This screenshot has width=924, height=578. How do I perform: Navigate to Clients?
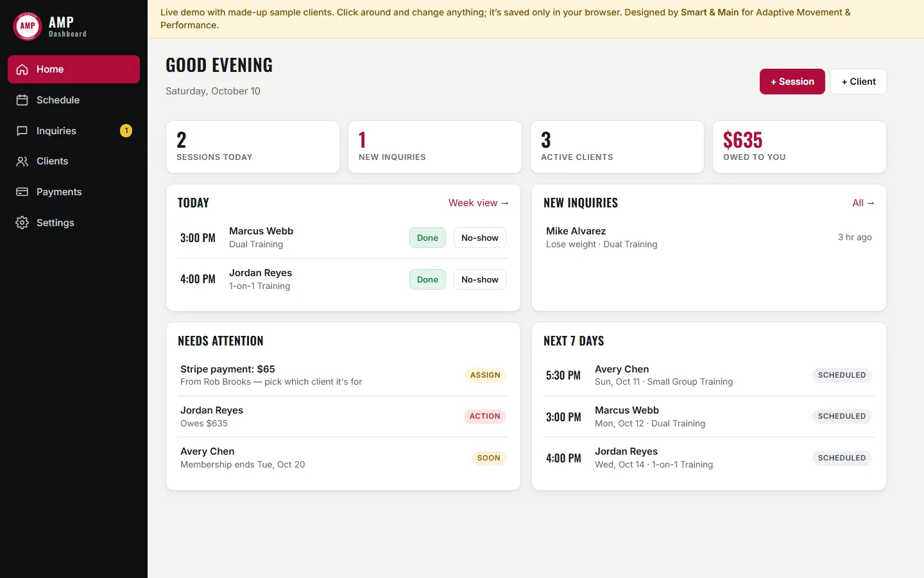pos(74,161)
